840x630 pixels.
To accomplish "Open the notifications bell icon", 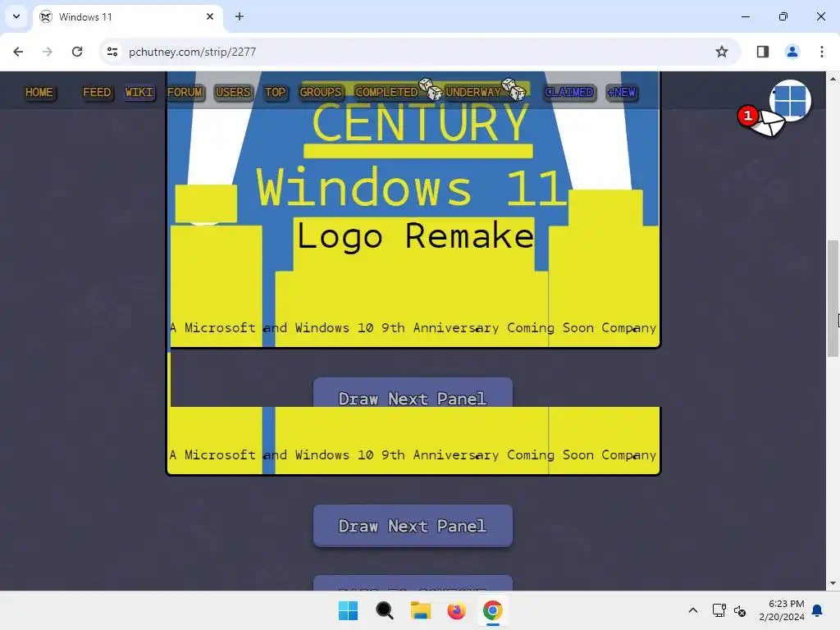I will click(818, 610).
